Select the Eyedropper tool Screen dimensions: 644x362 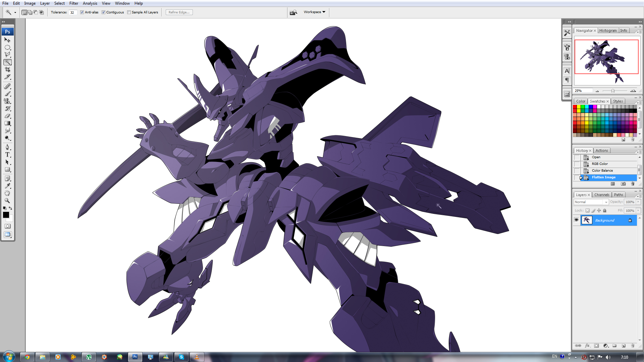coord(7,186)
